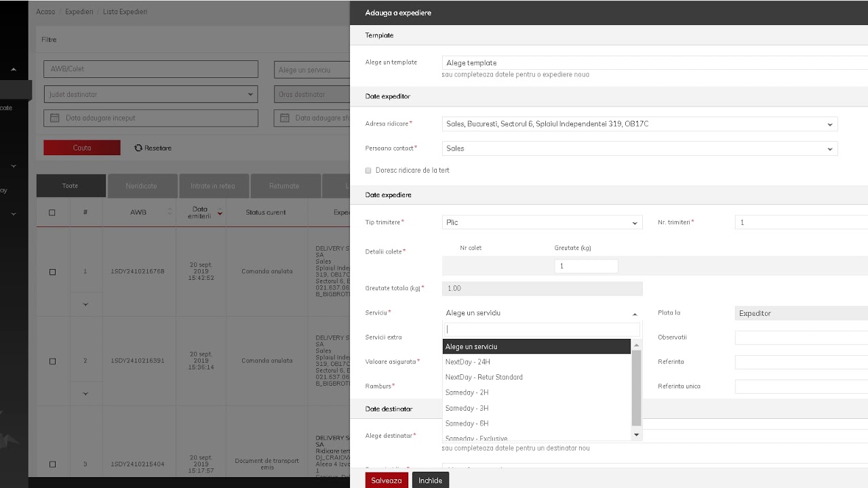868x488 pixels.
Task: Switch to Neridicate tab
Action: click(141, 186)
